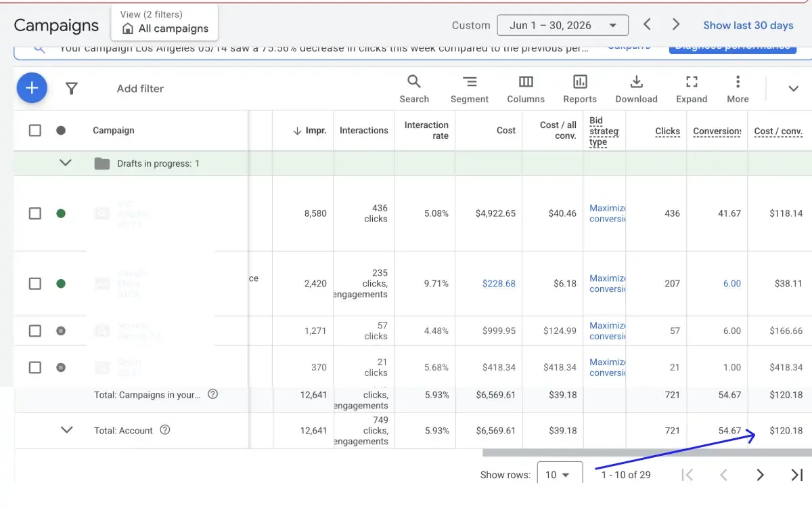The image size is (812, 508).
Task: Click the $166.66 cost per conversion cell
Action: [x=786, y=331]
